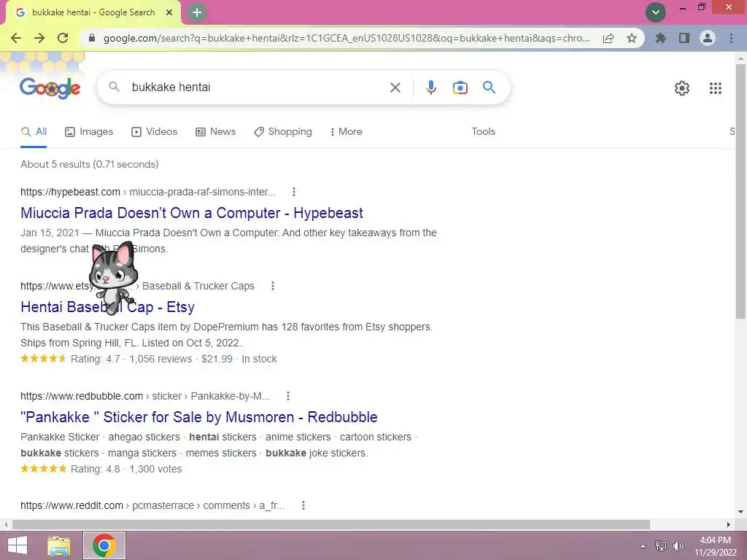This screenshot has height=560, width=747.
Task: Open a new tab with the plus button
Action: pos(197,12)
